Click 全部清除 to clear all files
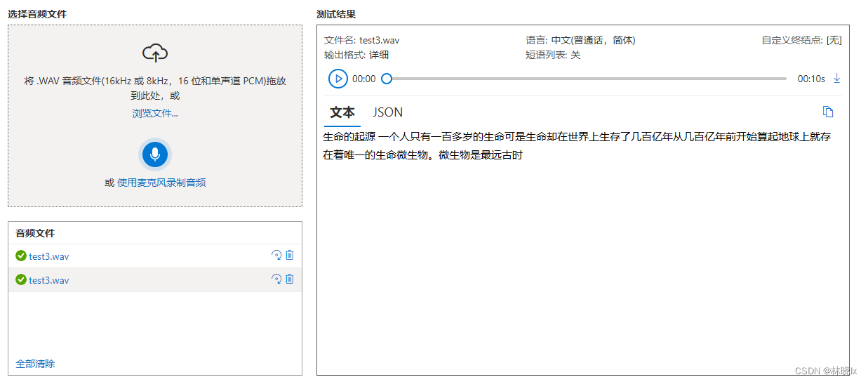868x382 pixels. tap(35, 364)
